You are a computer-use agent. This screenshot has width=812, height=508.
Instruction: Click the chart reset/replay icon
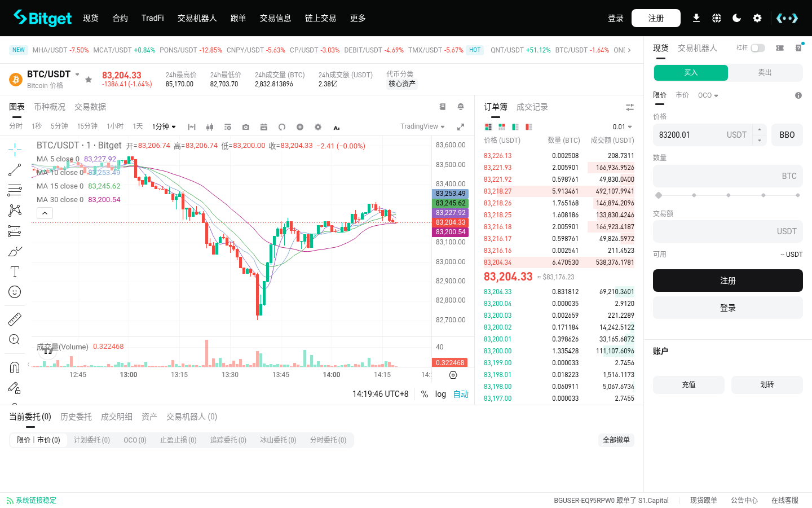pyautogui.click(x=282, y=127)
